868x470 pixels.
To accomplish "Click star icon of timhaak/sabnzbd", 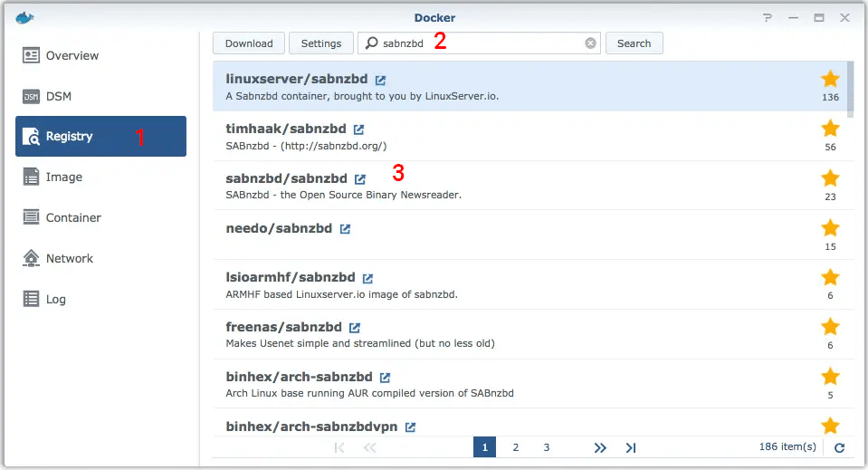I will pos(830,129).
